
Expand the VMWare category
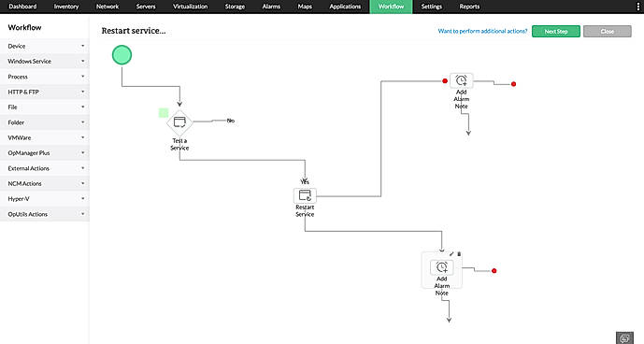click(x=45, y=137)
